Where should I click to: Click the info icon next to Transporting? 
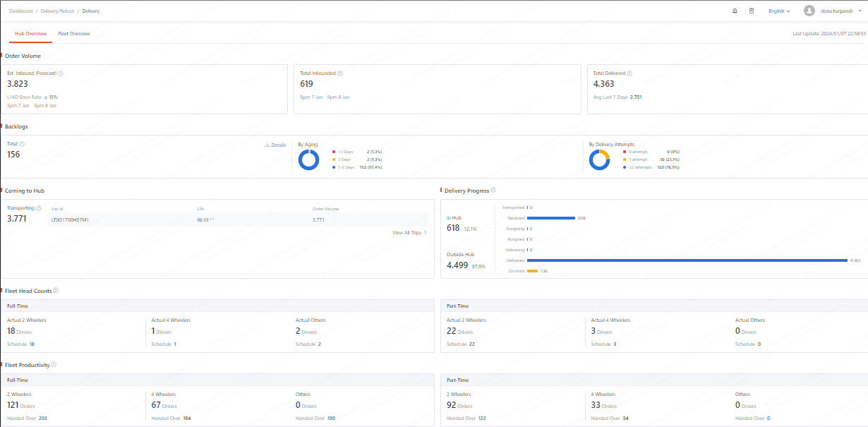39,208
